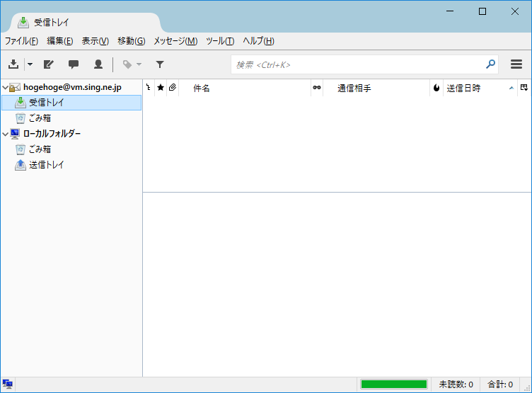Sort by the star column header
Image resolution: width=532 pixels, height=393 pixels.
click(x=161, y=88)
